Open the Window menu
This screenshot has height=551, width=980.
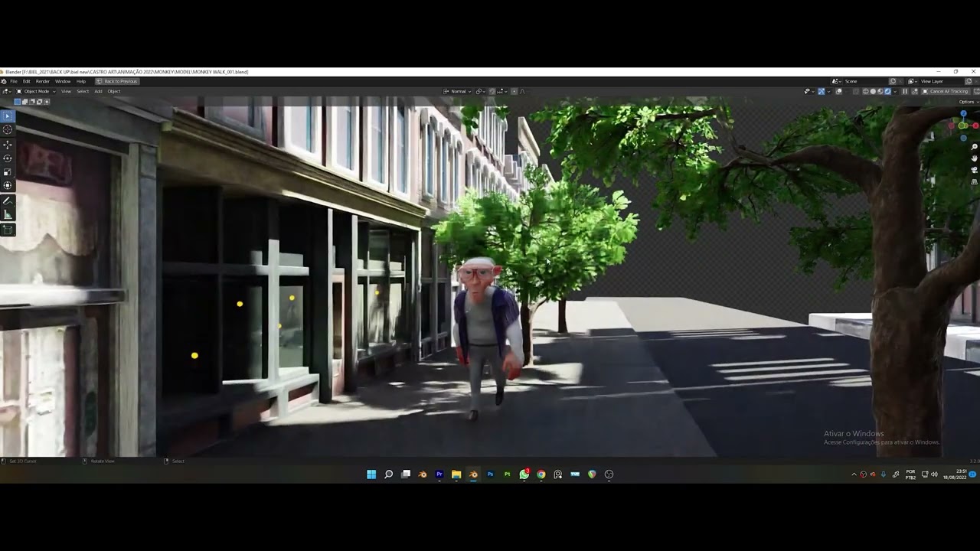click(x=63, y=81)
